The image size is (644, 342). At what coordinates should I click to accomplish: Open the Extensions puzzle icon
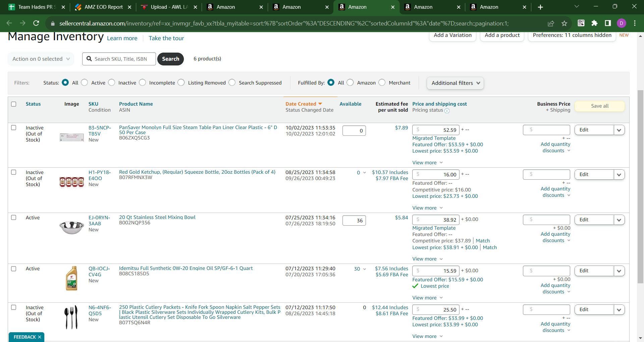coord(594,23)
